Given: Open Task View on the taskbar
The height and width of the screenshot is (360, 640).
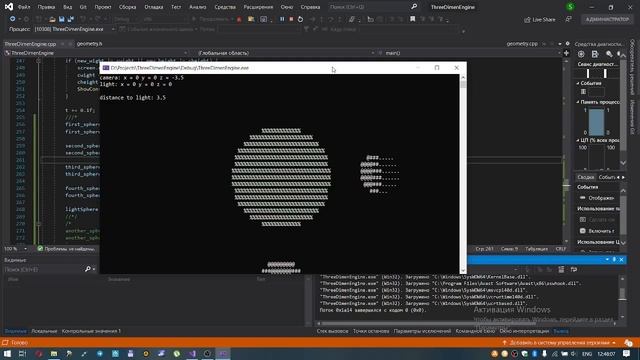Looking at the screenshot, I should [x=22, y=353].
